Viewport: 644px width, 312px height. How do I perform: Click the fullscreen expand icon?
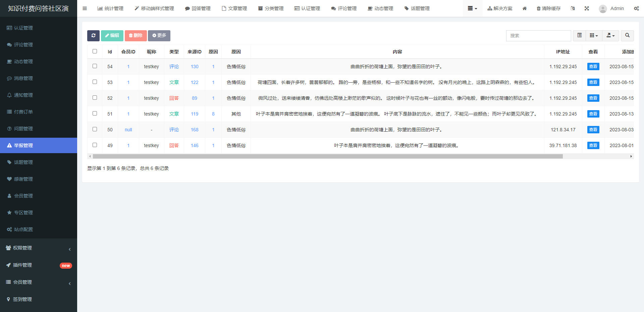[x=587, y=8]
